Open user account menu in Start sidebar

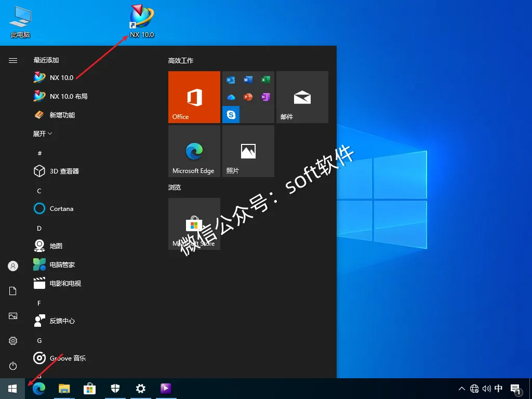point(13,266)
